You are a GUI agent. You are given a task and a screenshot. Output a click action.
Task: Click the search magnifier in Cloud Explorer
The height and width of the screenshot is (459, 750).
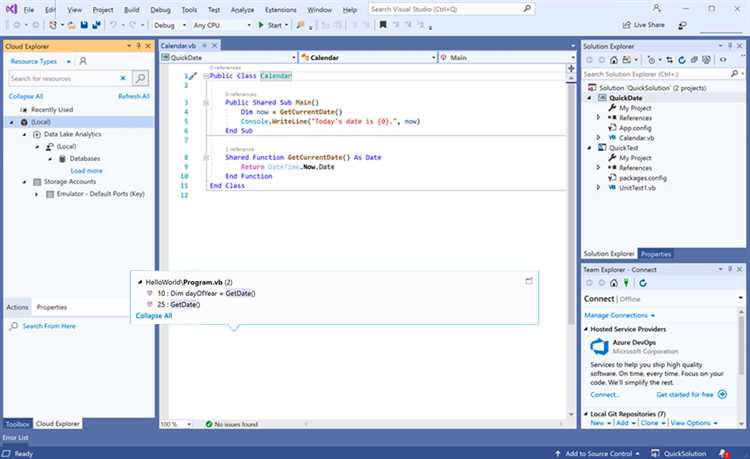click(x=140, y=78)
